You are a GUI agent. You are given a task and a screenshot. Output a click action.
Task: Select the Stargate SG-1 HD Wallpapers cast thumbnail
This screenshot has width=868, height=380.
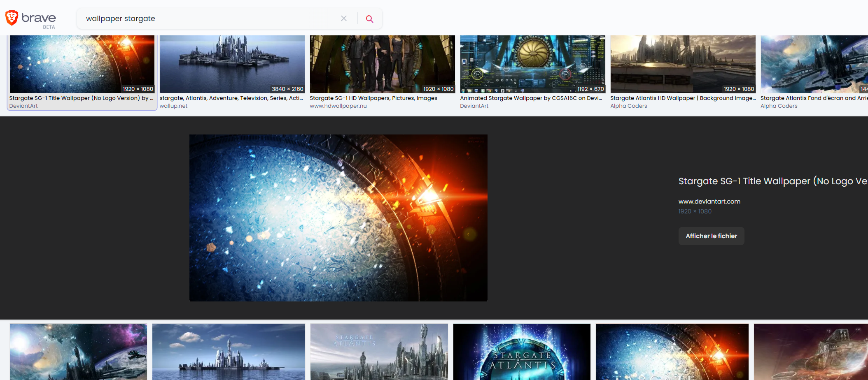383,64
